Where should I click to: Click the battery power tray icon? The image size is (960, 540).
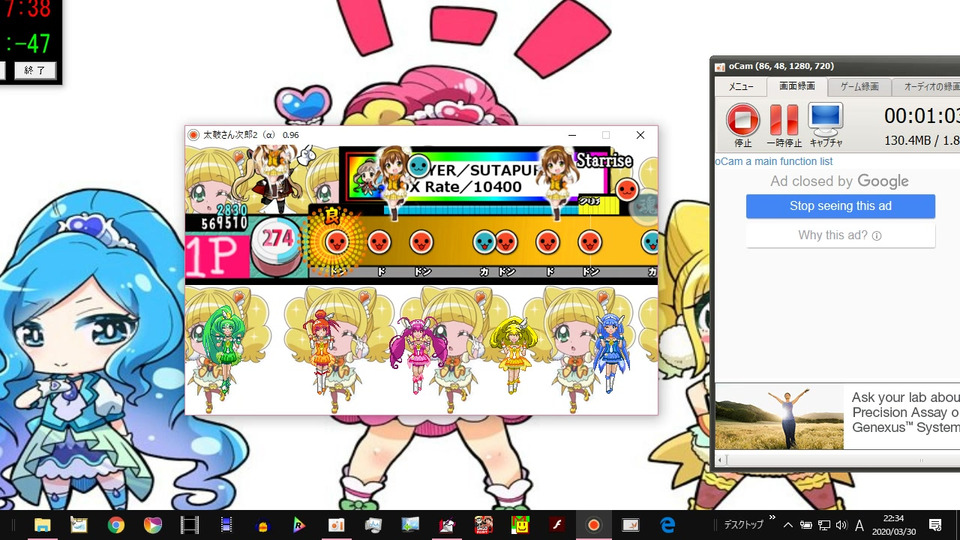click(x=806, y=525)
